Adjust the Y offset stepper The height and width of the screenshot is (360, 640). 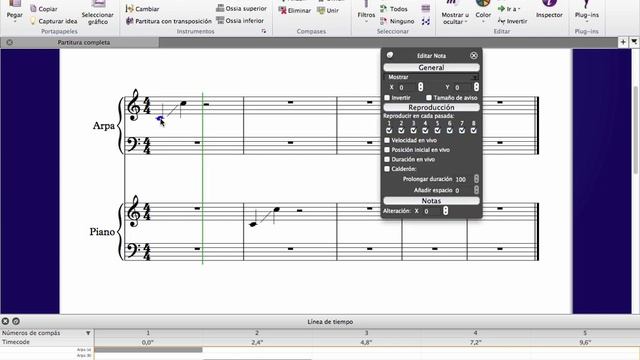tap(476, 87)
